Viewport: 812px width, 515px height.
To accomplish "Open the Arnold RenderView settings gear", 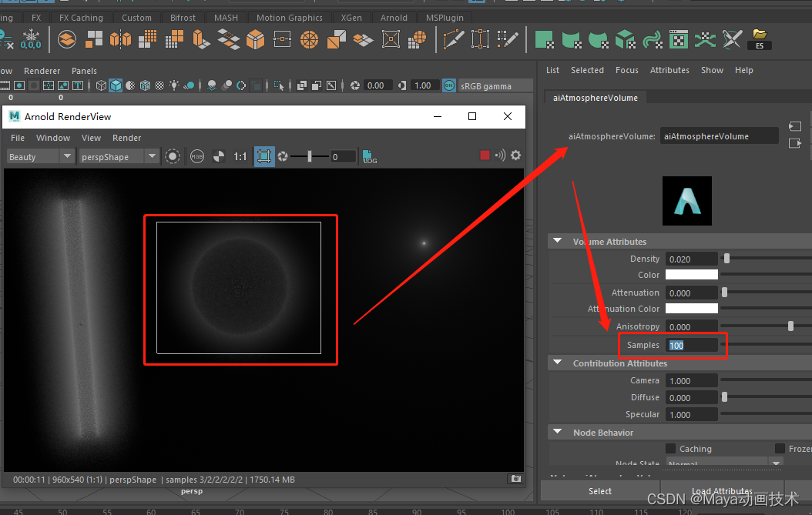I will point(516,156).
